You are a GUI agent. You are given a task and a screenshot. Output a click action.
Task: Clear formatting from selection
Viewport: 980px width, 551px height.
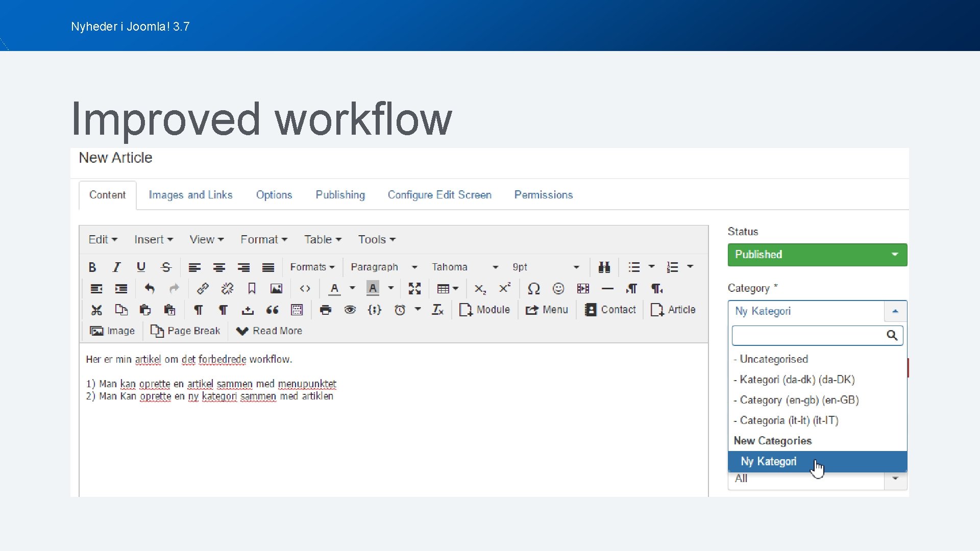pos(438,310)
